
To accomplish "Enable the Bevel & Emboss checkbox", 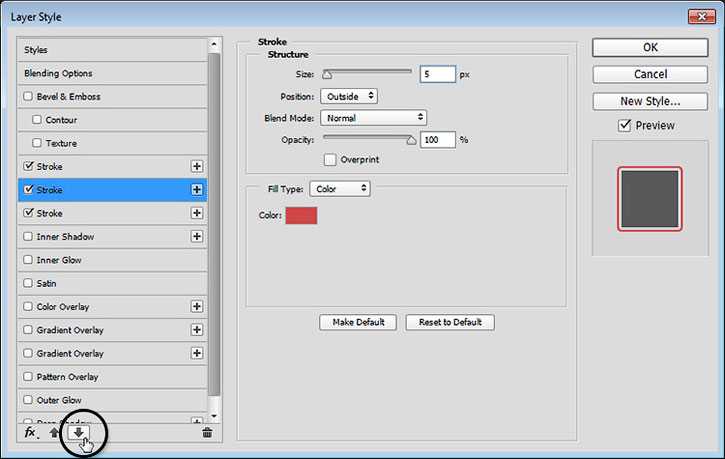I will [x=28, y=96].
